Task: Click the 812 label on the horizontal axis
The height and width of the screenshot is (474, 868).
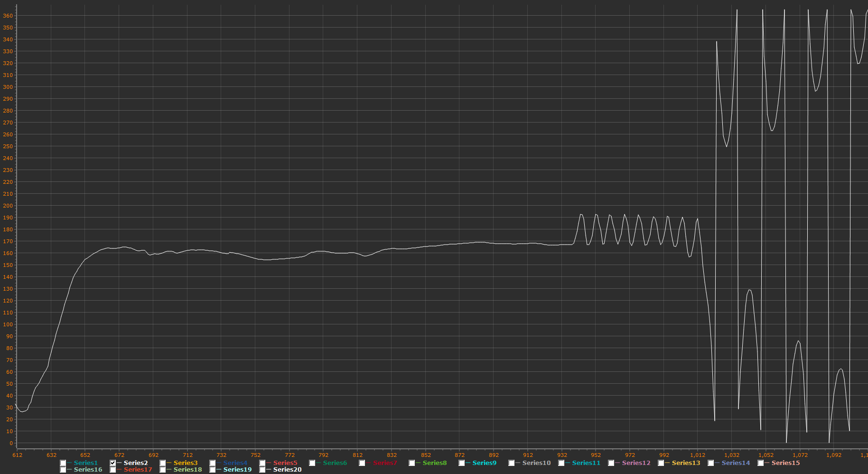Action: [358, 455]
